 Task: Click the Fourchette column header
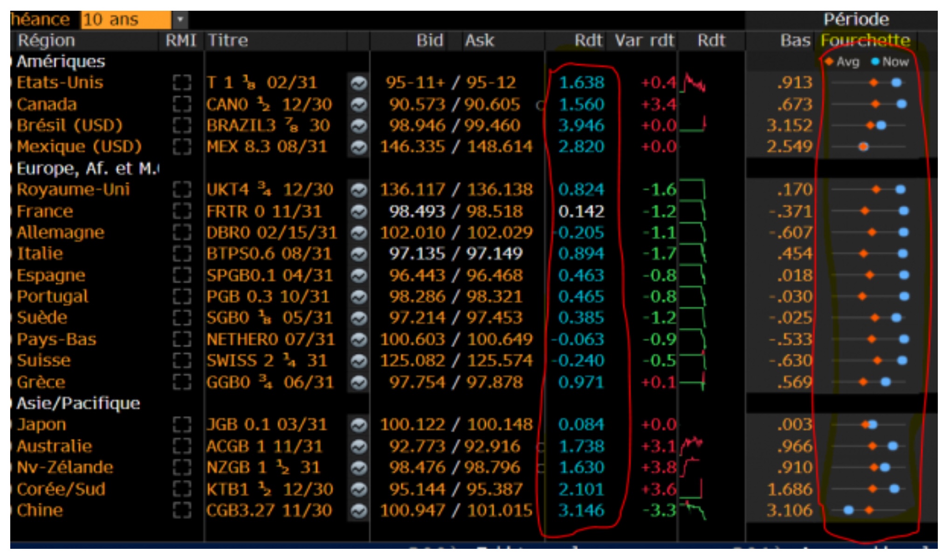[865, 41]
